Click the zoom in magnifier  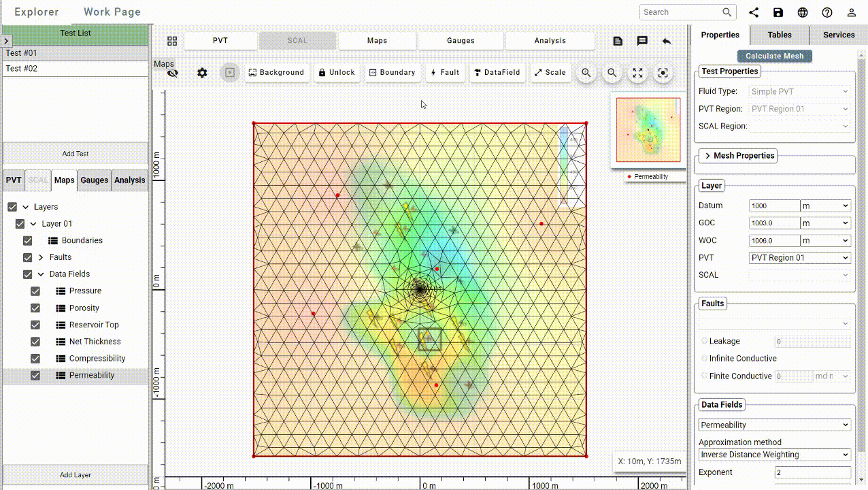[x=586, y=73]
